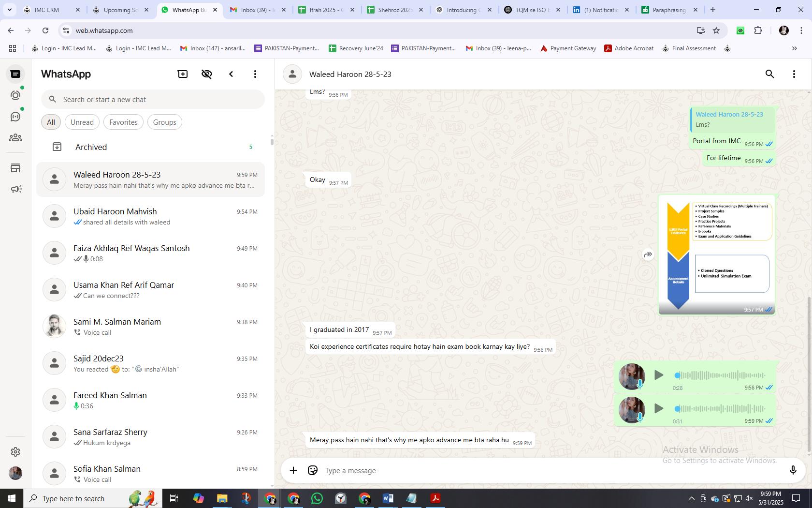Switch to the Inbox (39) Gmail tab

258,10
